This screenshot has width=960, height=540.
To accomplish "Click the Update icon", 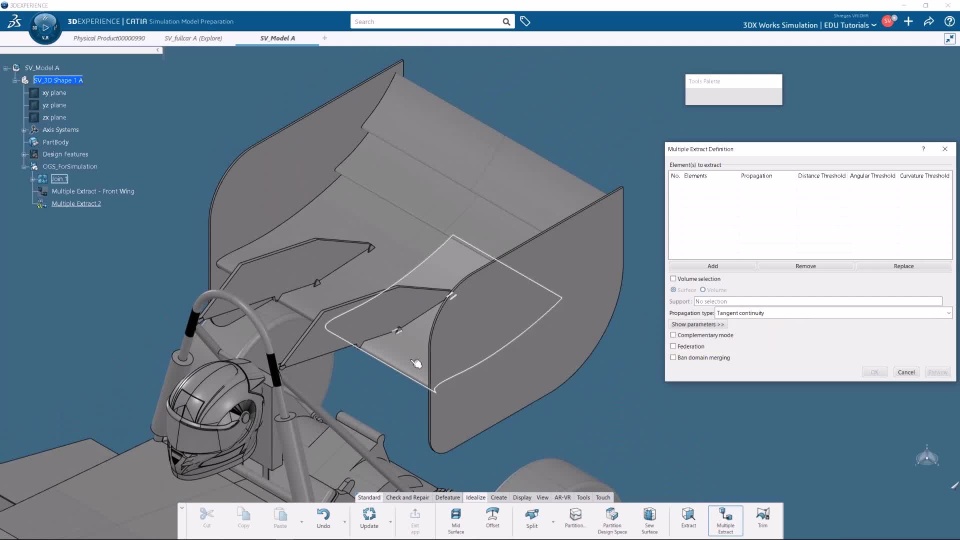I will 369,514.
